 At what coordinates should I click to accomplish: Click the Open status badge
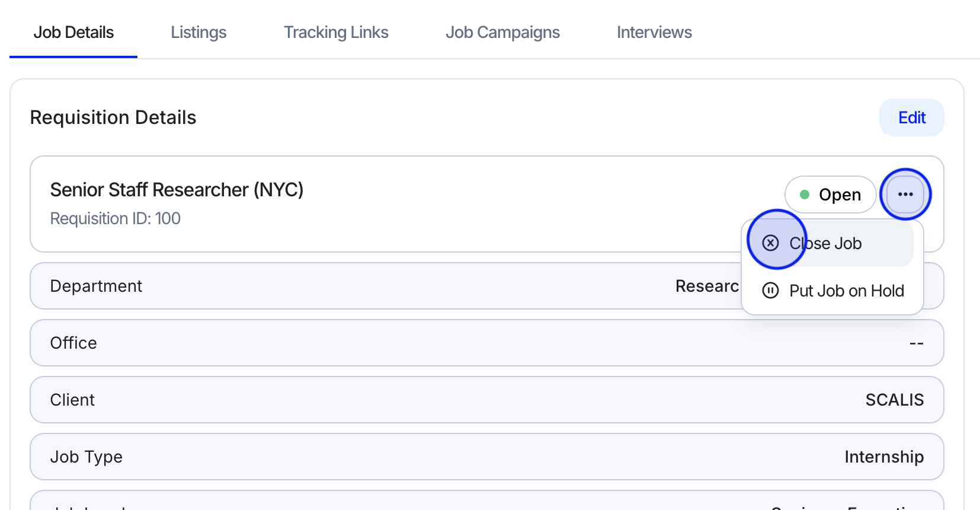(831, 195)
